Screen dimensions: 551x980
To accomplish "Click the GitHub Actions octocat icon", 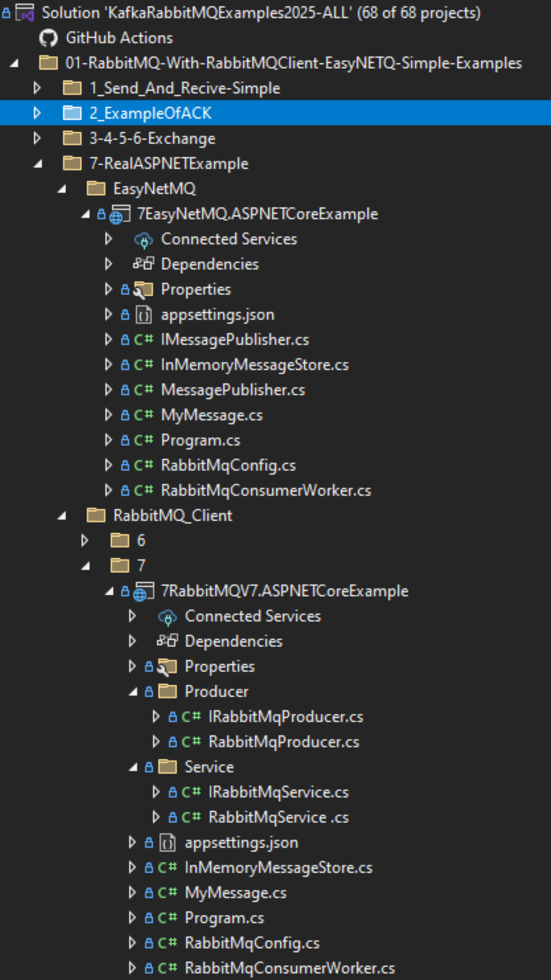I will [x=48, y=38].
